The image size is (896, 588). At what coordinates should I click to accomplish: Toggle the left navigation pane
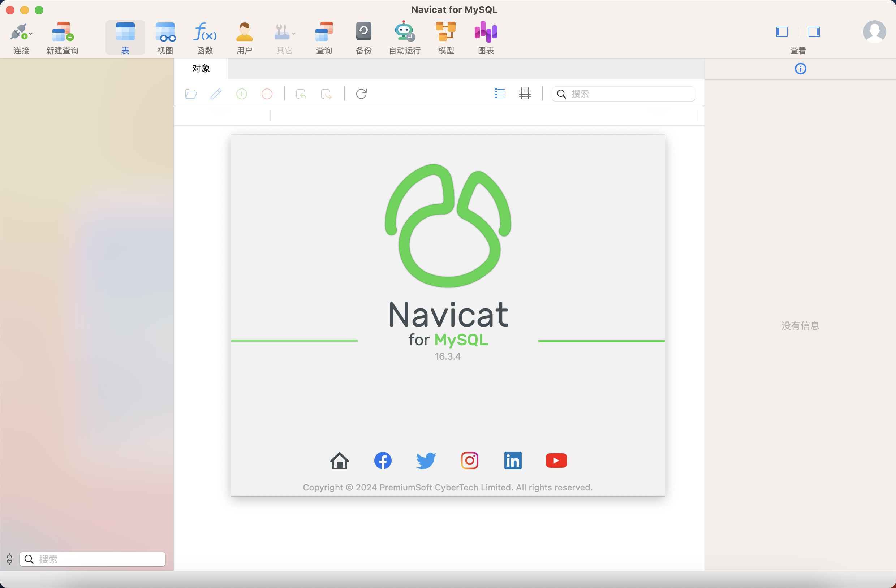pos(782,32)
